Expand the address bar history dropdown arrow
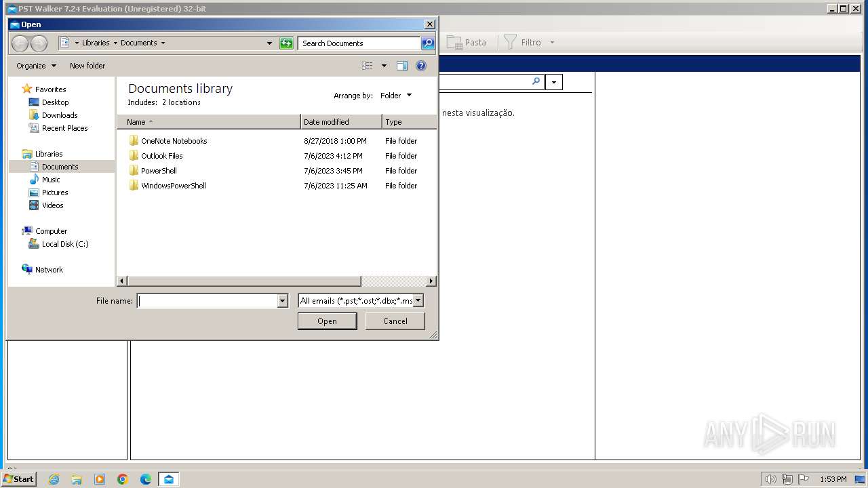Image resolution: width=868 pixels, height=488 pixels. [270, 43]
